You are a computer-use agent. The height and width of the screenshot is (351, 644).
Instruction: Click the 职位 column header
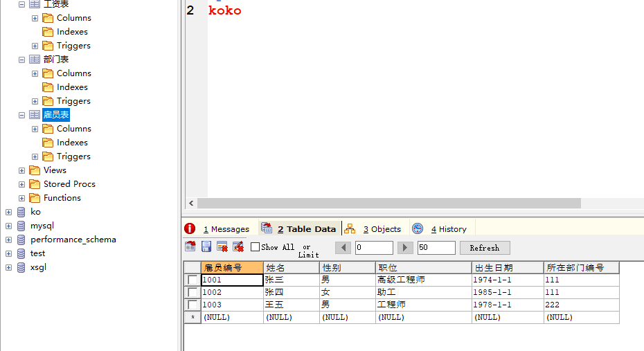point(423,267)
